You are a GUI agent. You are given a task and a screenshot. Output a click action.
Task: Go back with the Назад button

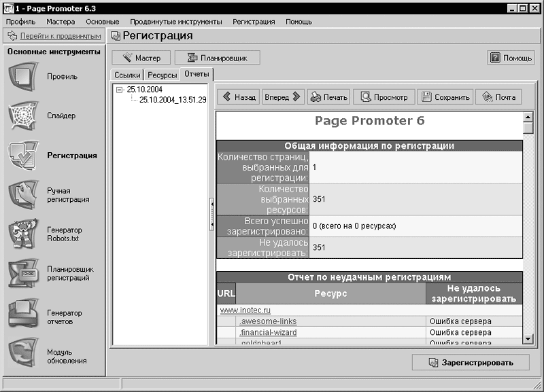coord(239,97)
